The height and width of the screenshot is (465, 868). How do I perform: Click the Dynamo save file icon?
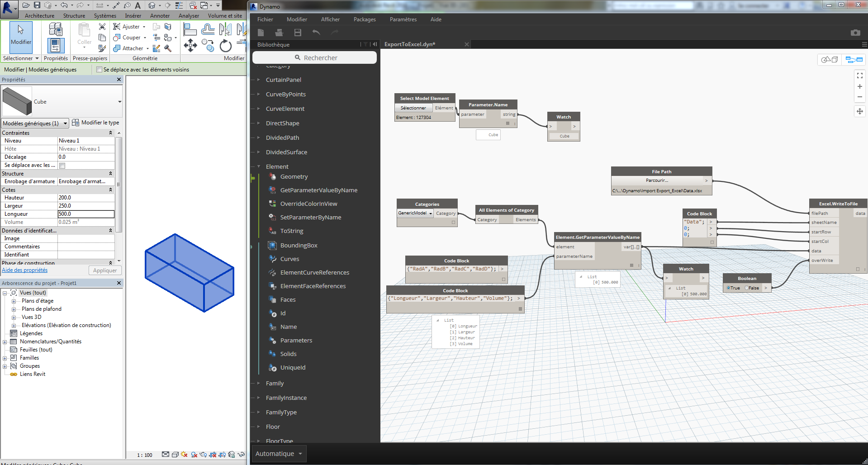(298, 33)
